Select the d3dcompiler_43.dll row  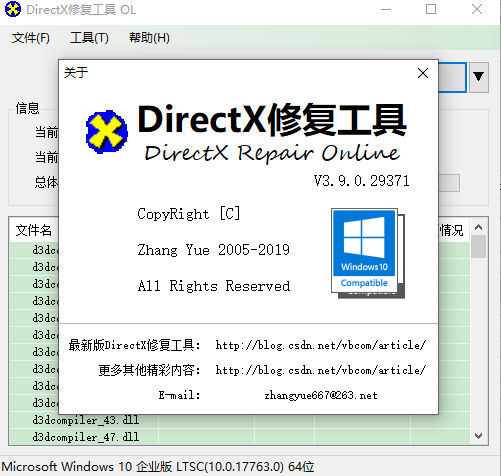[239, 420]
